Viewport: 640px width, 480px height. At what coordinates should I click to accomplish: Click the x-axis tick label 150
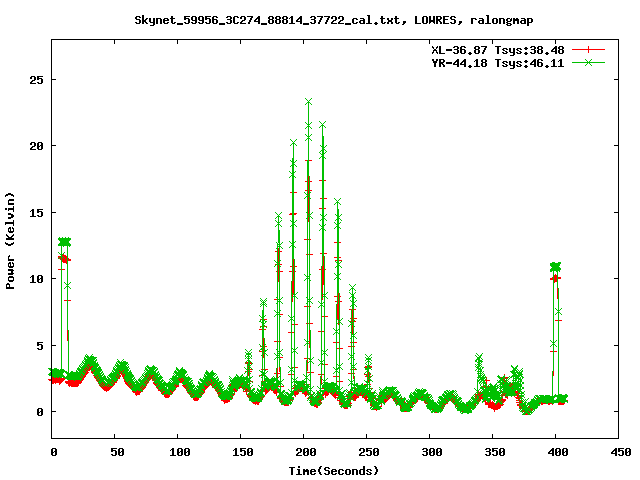[243, 452]
